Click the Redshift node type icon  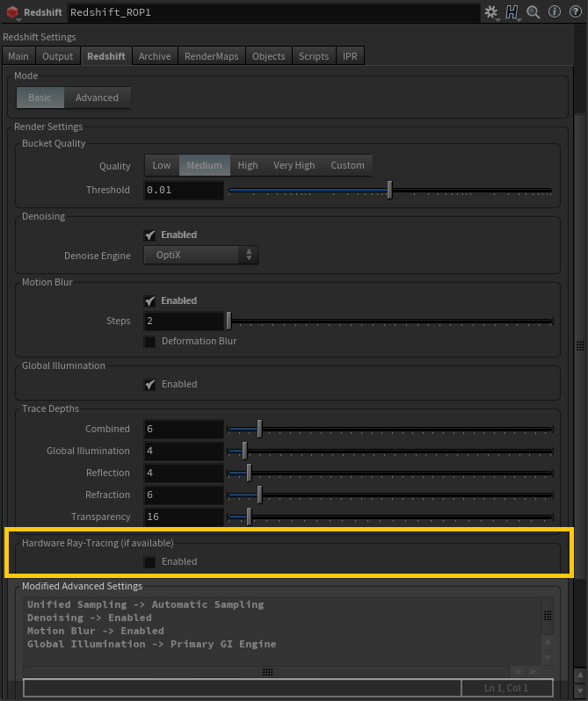[x=12, y=13]
